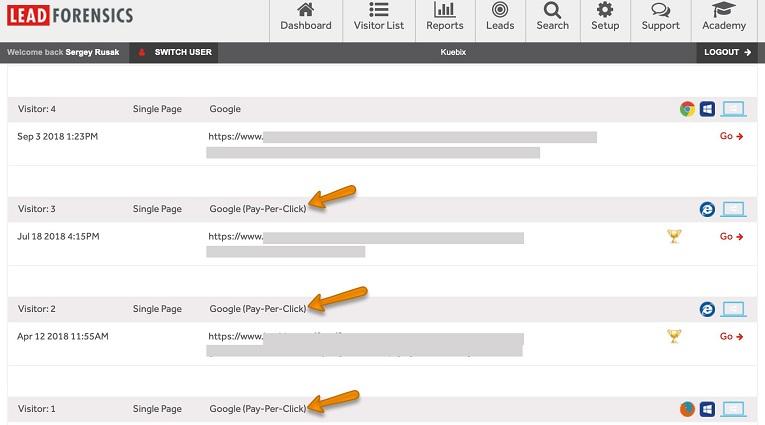This screenshot has height=425, width=765.
Task: Open the Dashboard home icon
Action: tap(305, 9)
